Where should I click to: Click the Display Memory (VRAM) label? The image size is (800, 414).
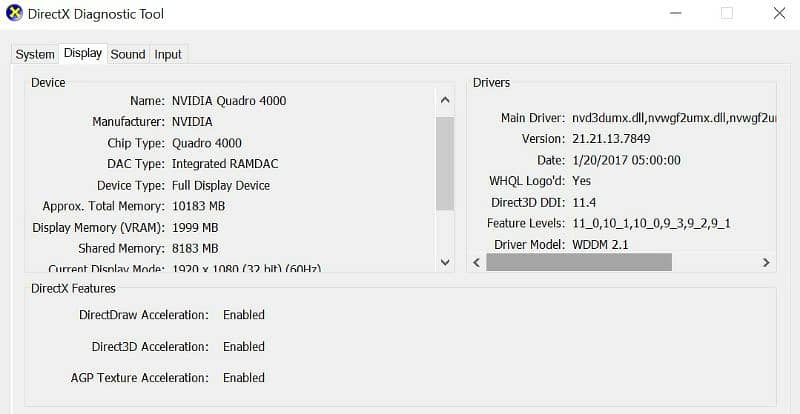point(98,228)
